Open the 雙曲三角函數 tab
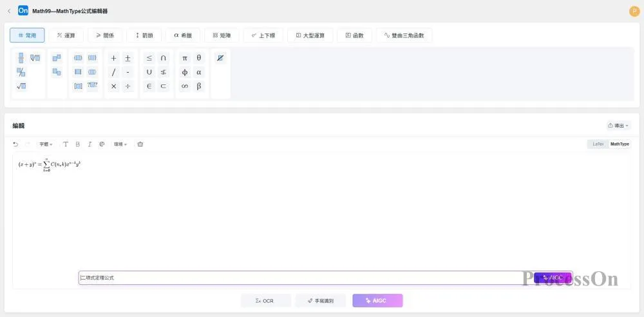 click(404, 35)
